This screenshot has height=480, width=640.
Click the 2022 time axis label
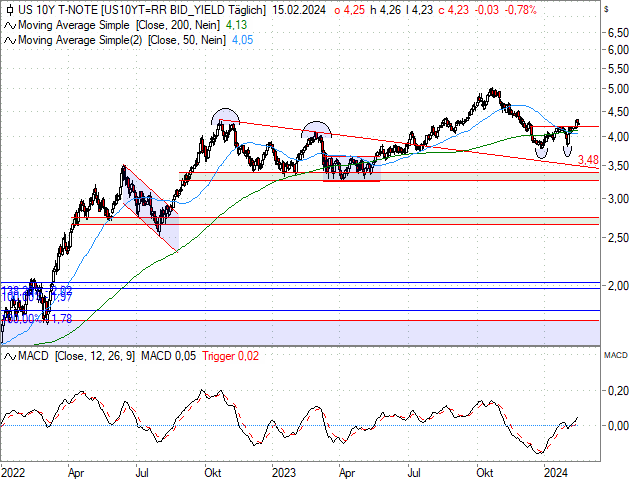[x=13, y=473]
